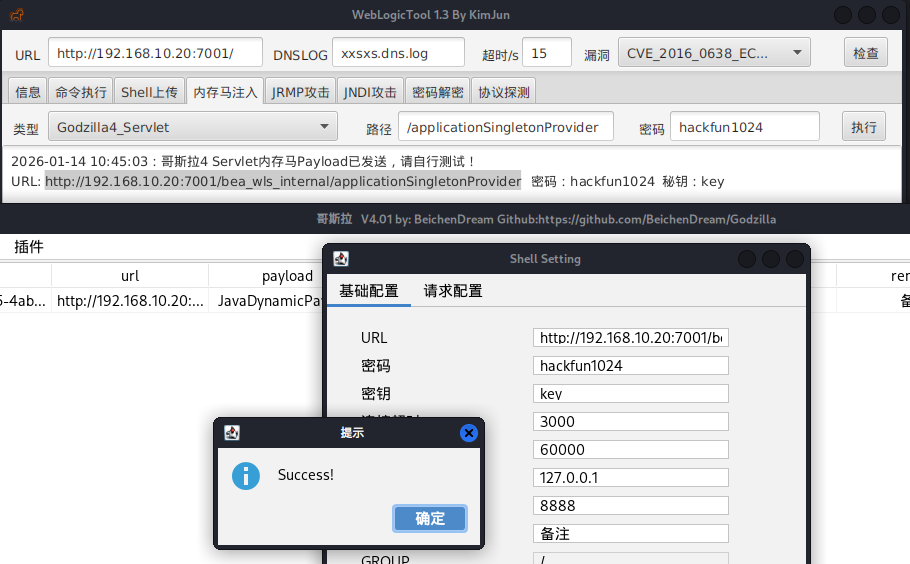Viewport: 910px width, 564px height.
Task: Click the 路径 path input field
Action: click(x=505, y=127)
